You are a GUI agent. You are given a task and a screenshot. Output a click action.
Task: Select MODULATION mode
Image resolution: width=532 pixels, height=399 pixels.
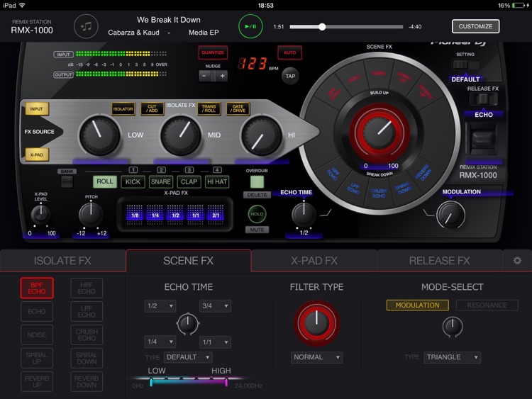(417, 305)
